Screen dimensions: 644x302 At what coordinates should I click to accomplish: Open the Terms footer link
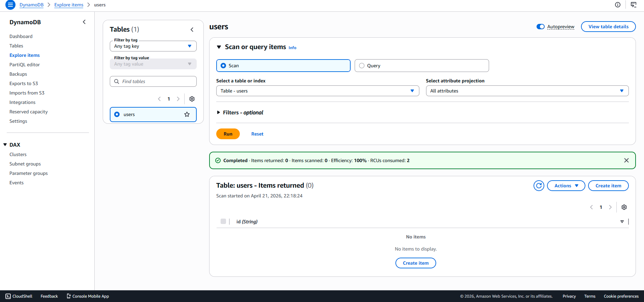(x=590, y=296)
